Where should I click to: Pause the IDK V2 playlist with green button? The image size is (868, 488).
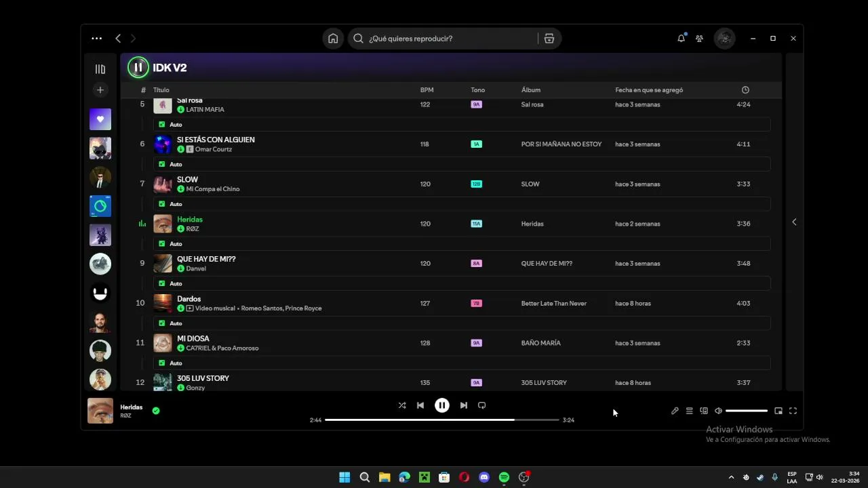pyautogui.click(x=138, y=67)
